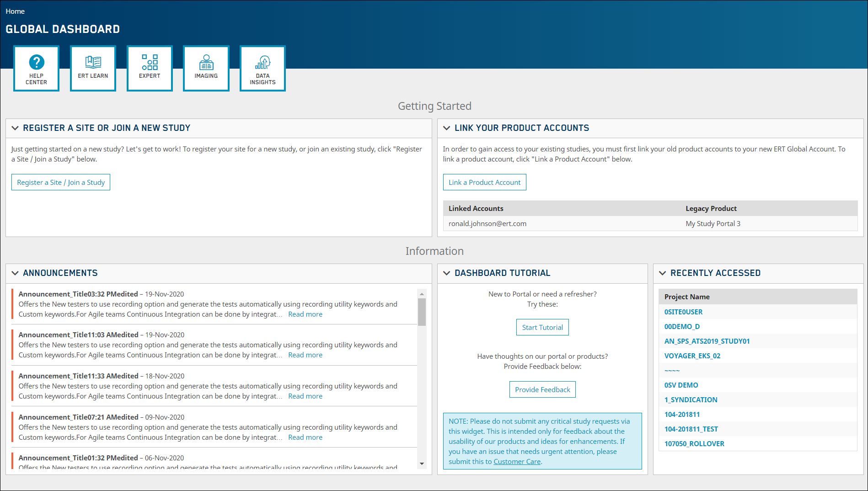Click the Provide Feedback button
This screenshot has height=491, width=868.
click(x=542, y=389)
